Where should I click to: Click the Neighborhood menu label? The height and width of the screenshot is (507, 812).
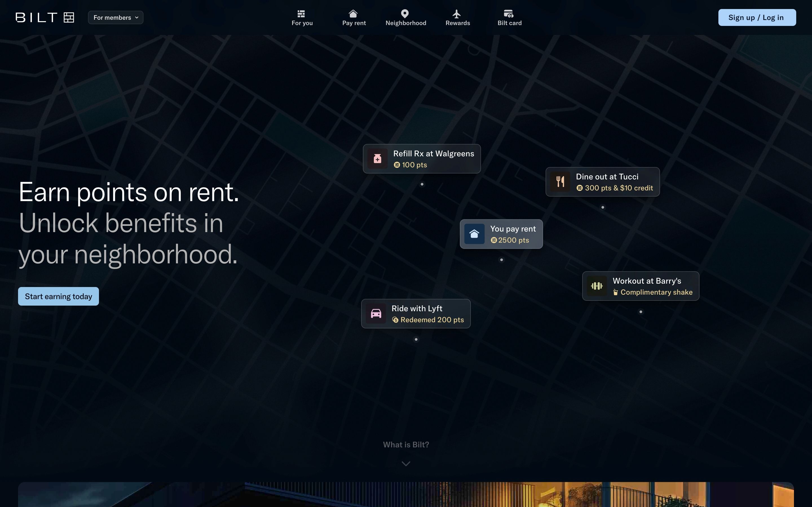(406, 23)
